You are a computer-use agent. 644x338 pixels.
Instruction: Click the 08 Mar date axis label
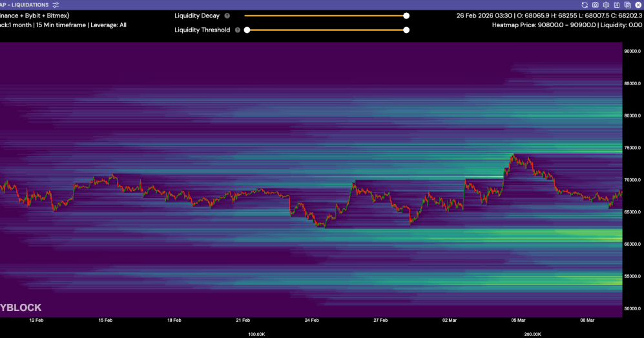pos(587,321)
